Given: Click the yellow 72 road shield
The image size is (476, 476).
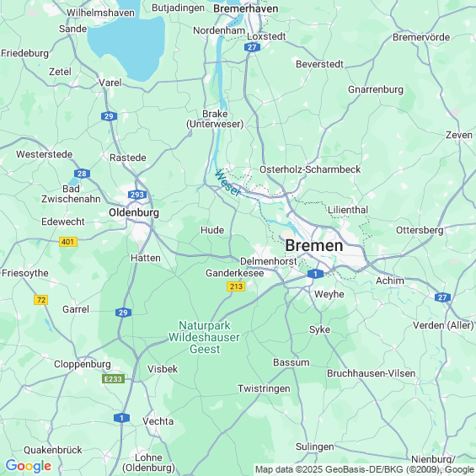Looking at the screenshot, I should [x=41, y=300].
